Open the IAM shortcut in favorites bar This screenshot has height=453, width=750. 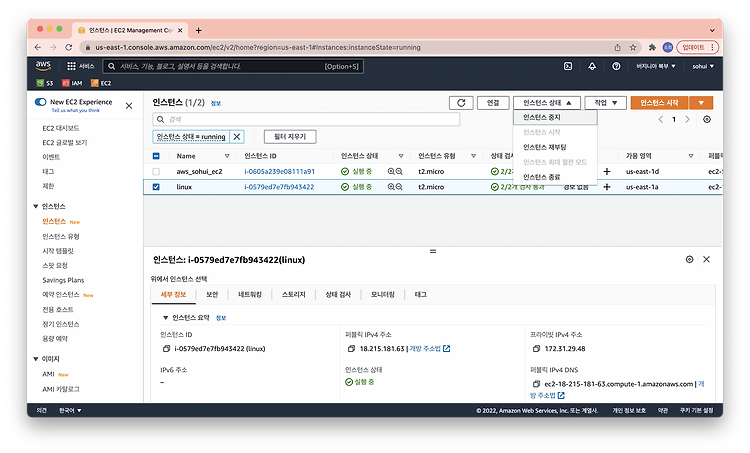pyautogui.click(x=72, y=83)
